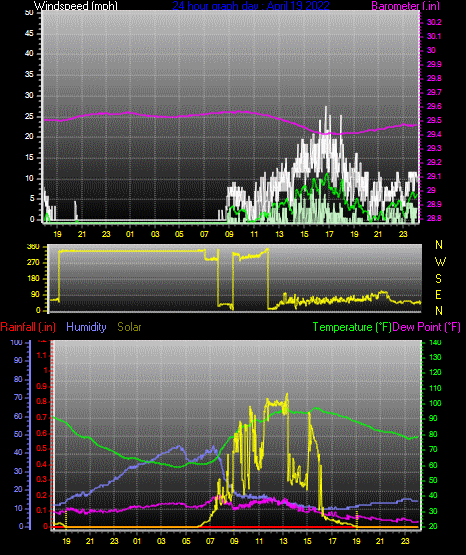The image size is (466, 555).
Task: Click rainfall axis value "0.2"
Action: [x=42, y=495]
